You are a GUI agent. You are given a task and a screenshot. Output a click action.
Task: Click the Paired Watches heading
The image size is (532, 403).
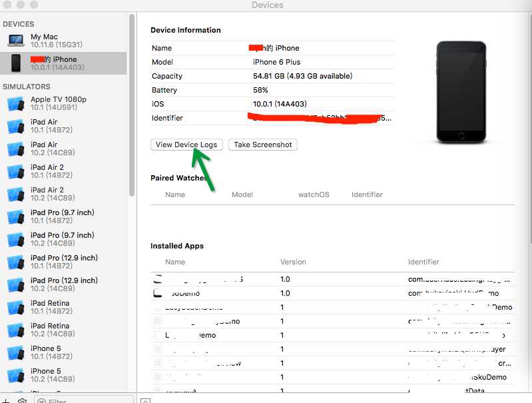pos(178,178)
